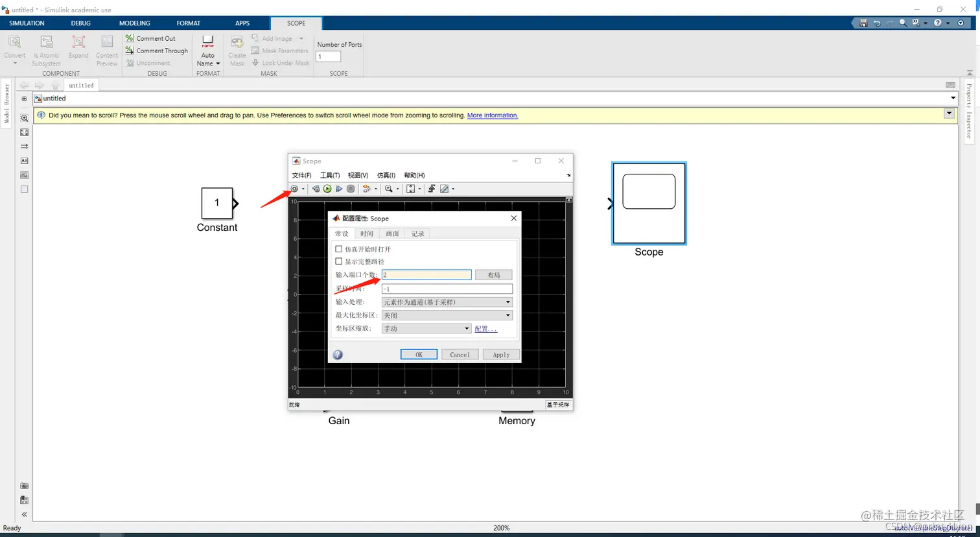Collapse the yellow notification banner arrow
The image size is (980, 537).
point(949,113)
